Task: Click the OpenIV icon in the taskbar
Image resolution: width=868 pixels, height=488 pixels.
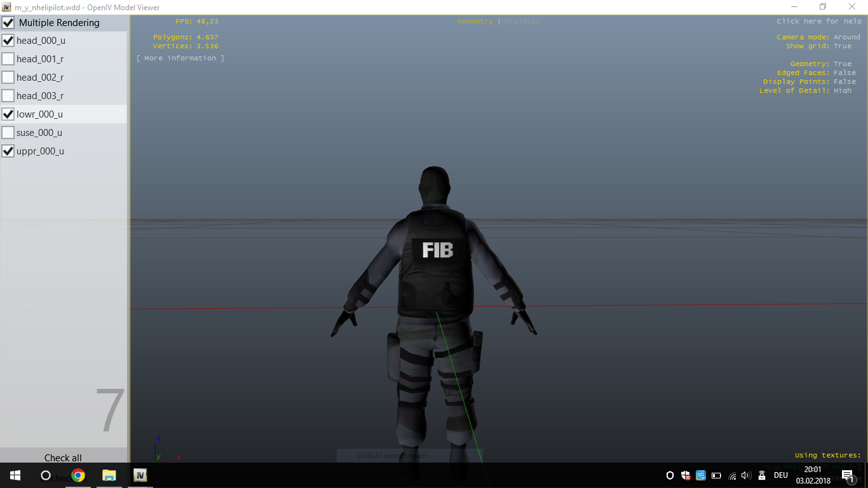Action: (140, 475)
